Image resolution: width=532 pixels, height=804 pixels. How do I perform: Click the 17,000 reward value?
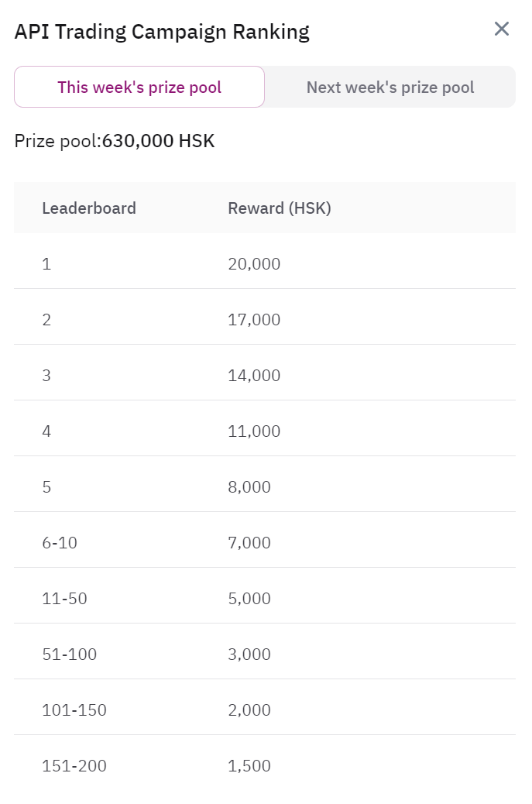pyautogui.click(x=254, y=320)
